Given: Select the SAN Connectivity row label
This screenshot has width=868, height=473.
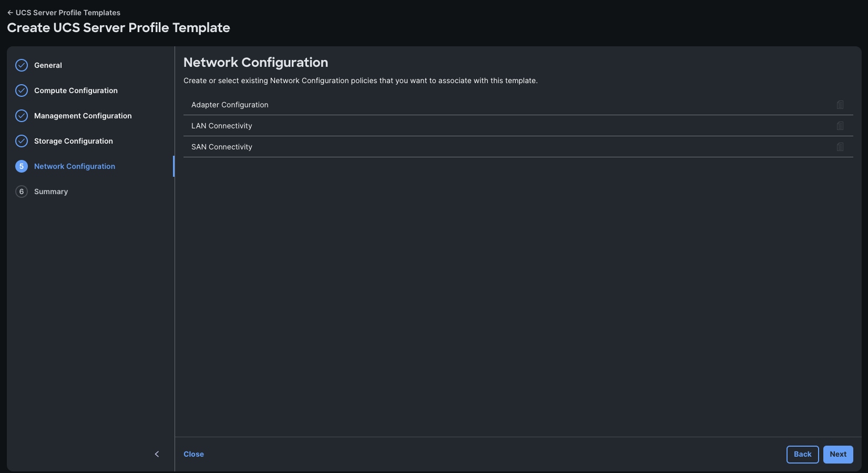Looking at the screenshot, I should pos(222,147).
